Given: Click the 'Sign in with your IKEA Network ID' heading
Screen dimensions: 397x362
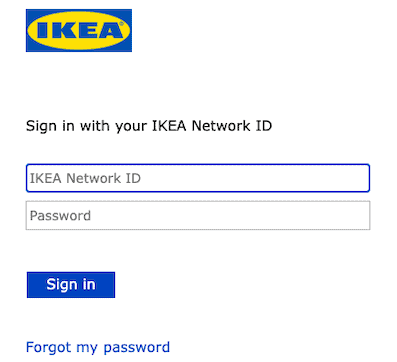Looking at the screenshot, I should pos(149,126).
